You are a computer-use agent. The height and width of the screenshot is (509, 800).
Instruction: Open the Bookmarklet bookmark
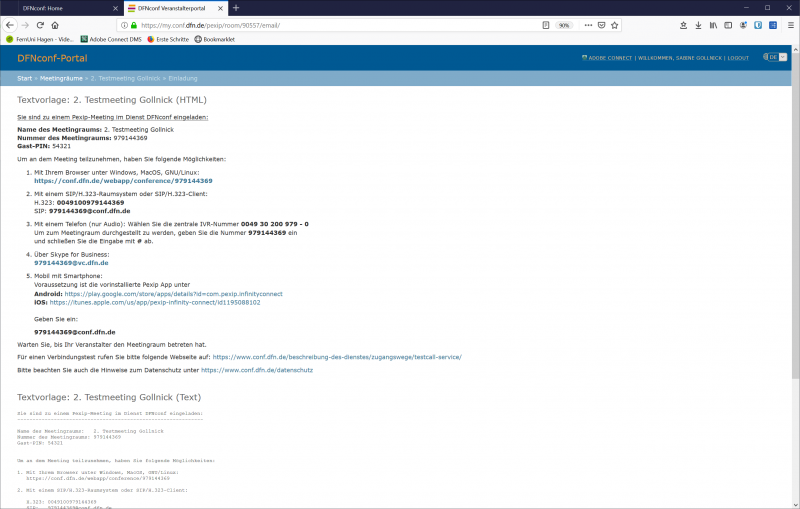214,39
